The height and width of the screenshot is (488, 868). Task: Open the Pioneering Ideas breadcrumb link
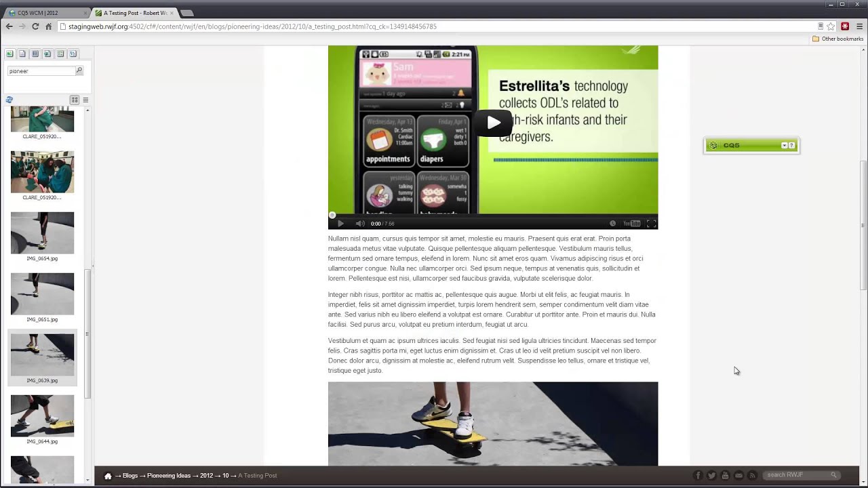(x=169, y=476)
